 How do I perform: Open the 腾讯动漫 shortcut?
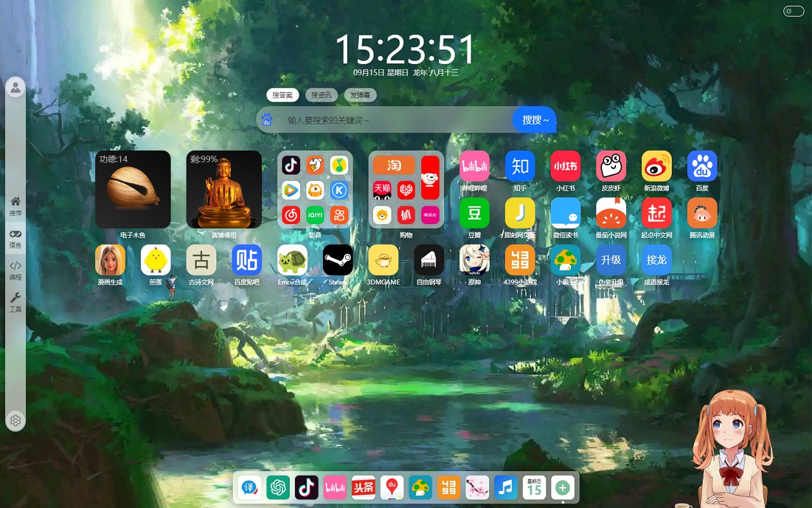click(x=702, y=213)
